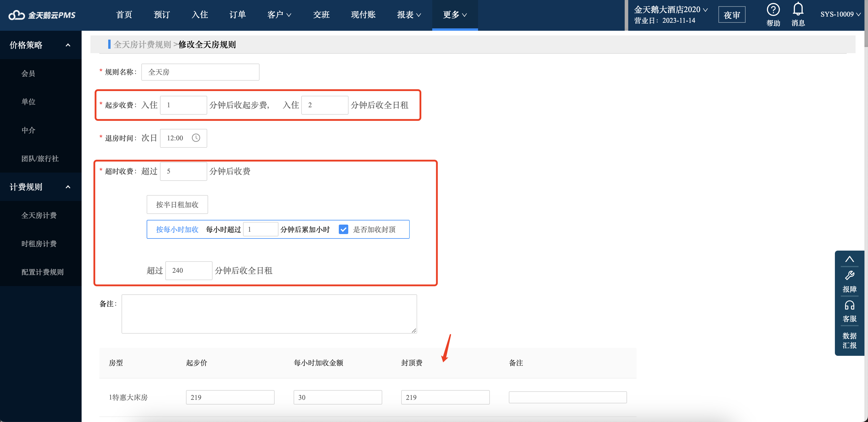Collapse the 价格策略 sidebar section
The image size is (868, 422).
[68, 45]
